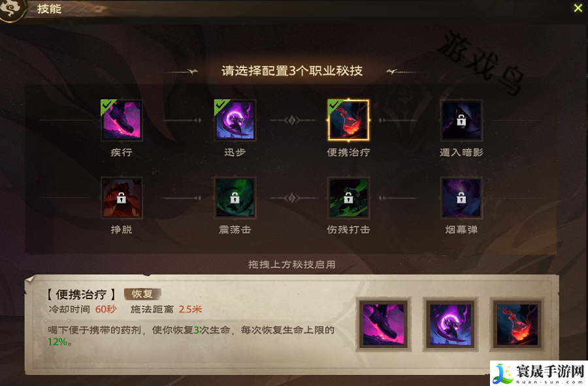Select the 疾行 skill icon
This screenshot has width=588, height=386.
122,120
